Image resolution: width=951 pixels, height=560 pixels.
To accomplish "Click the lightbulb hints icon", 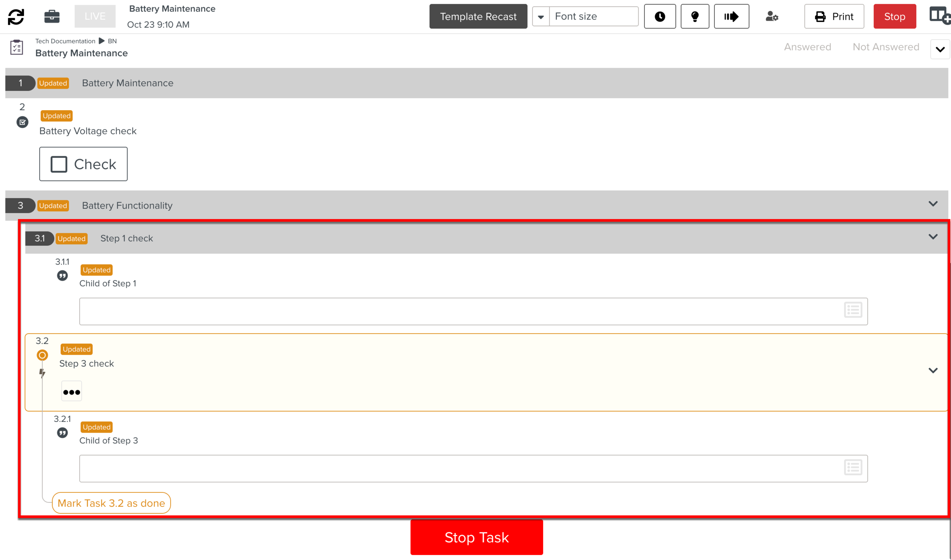I will click(695, 16).
